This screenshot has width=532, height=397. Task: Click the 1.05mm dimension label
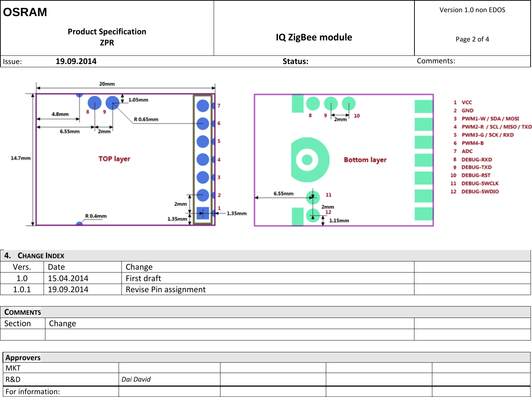[138, 100]
